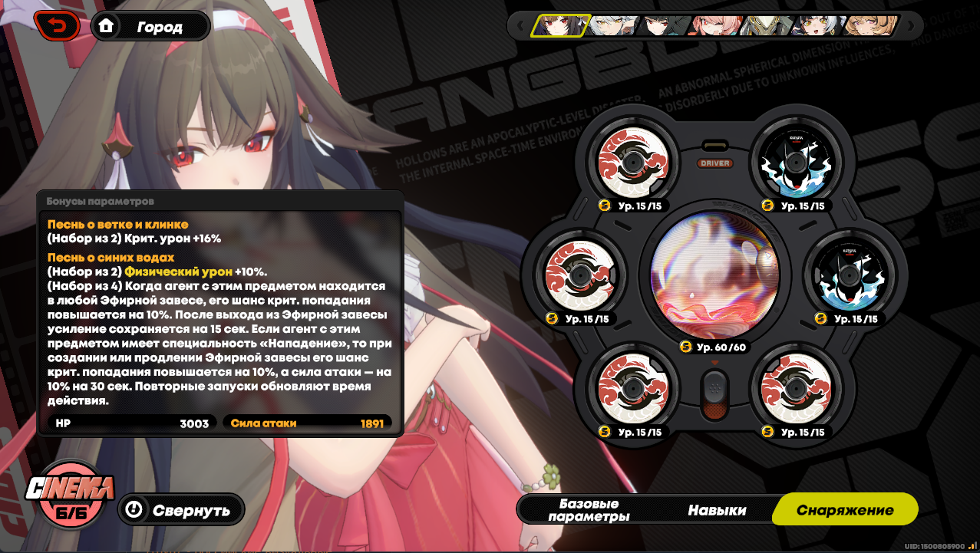Viewport: 980px width, 553px height.
Task: Open the top-right blue wave drive disc
Action: pyautogui.click(x=797, y=161)
